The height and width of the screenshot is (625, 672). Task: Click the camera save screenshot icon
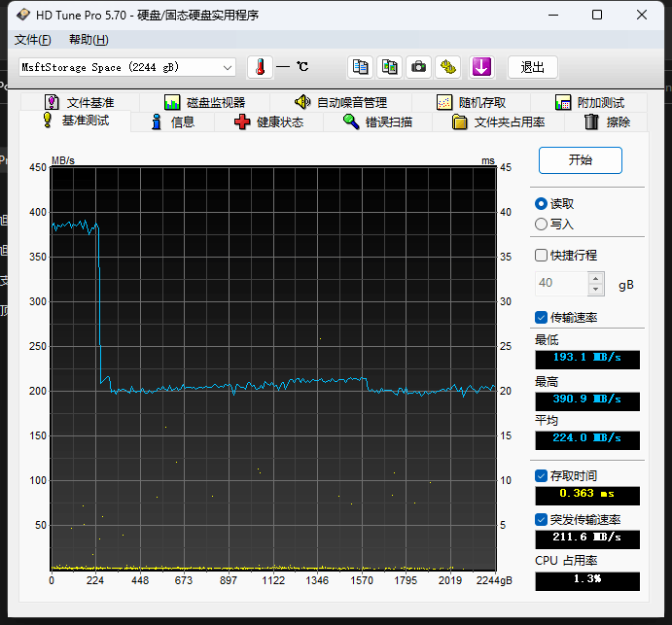click(x=418, y=67)
